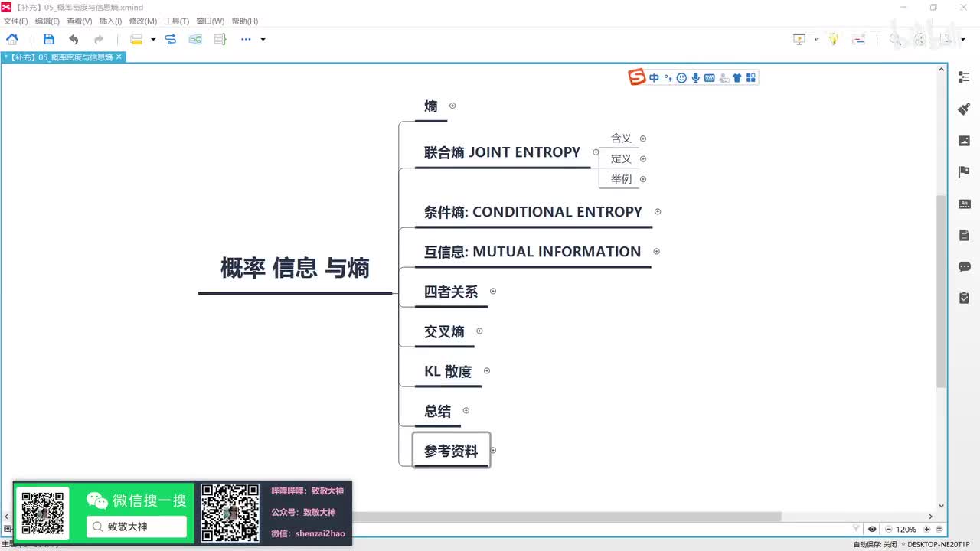This screenshot has height=551, width=980.
Task: Activate Sogou voice input microphone
Action: [695, 77]
